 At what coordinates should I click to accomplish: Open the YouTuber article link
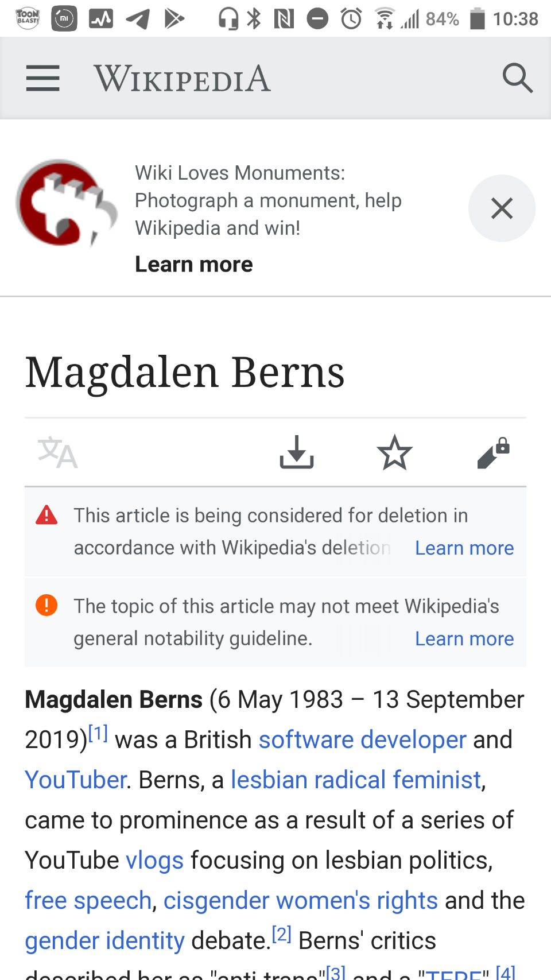tap(75, 780)
